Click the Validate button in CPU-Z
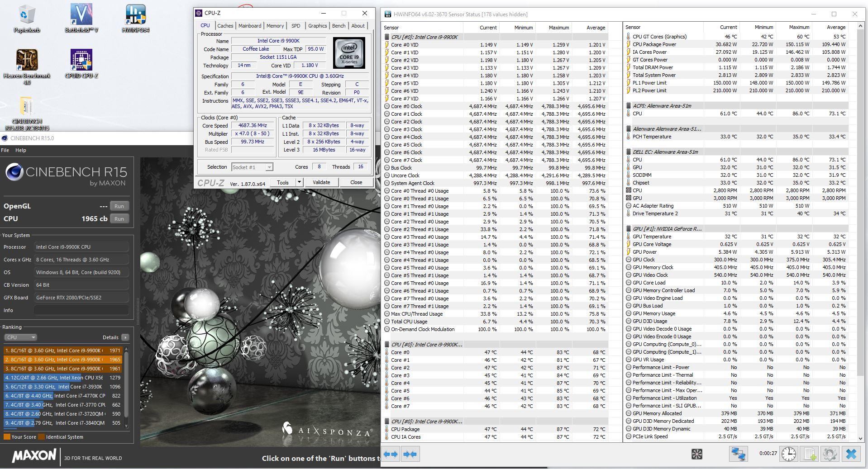Image resolution: width=868 pixels, height=469 pixels. pos(321,182)
